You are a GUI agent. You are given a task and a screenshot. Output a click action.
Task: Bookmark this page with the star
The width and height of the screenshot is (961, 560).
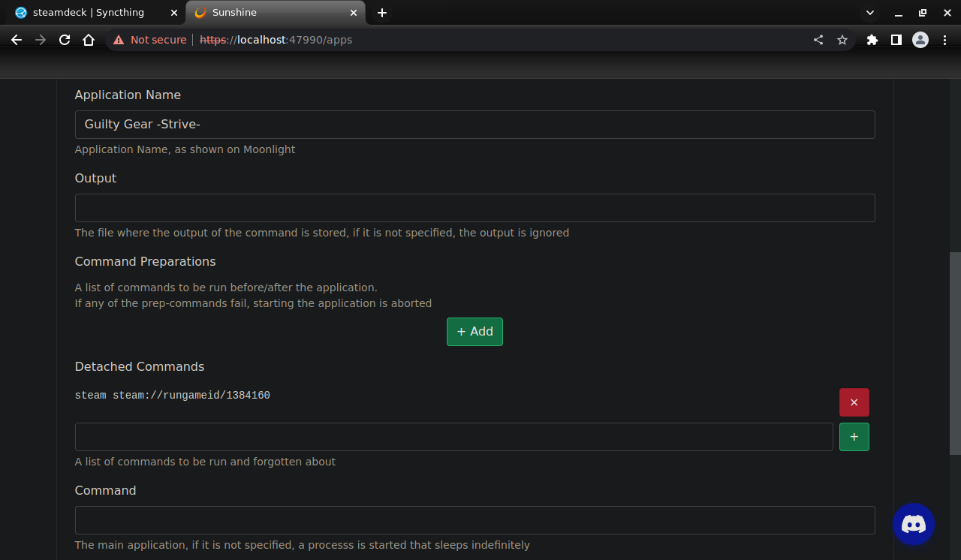coord(842,40)
